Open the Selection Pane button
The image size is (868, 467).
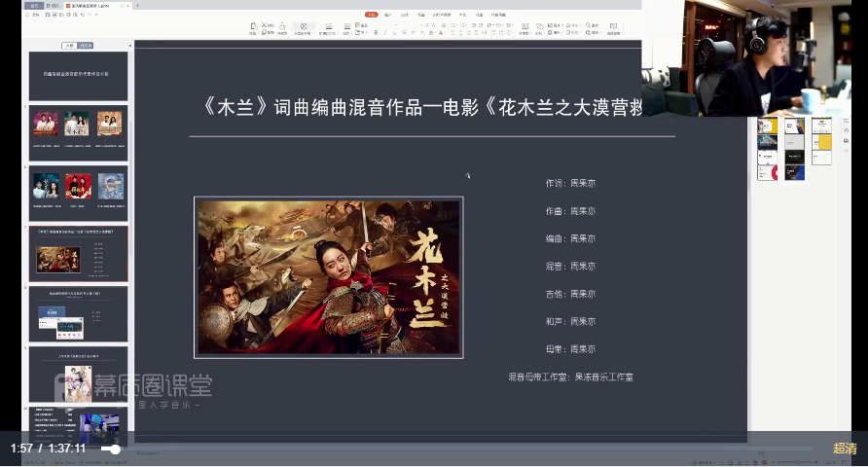point(613,27)
